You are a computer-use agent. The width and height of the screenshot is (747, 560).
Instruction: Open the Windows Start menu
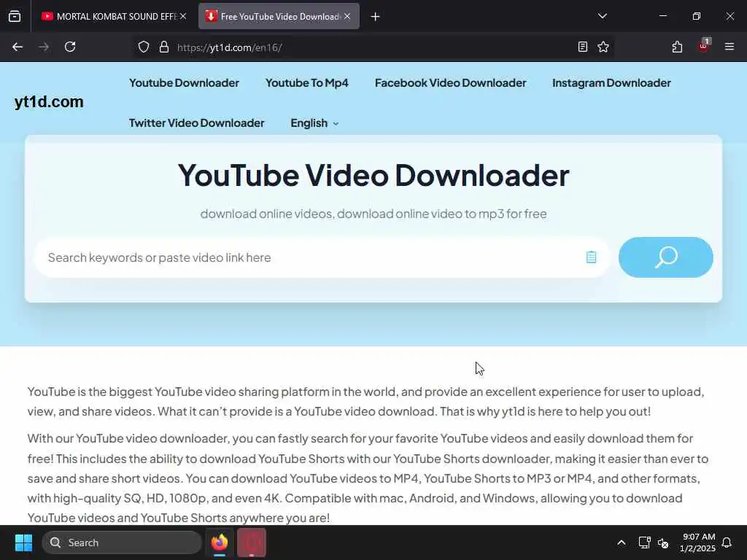(23, 542)
